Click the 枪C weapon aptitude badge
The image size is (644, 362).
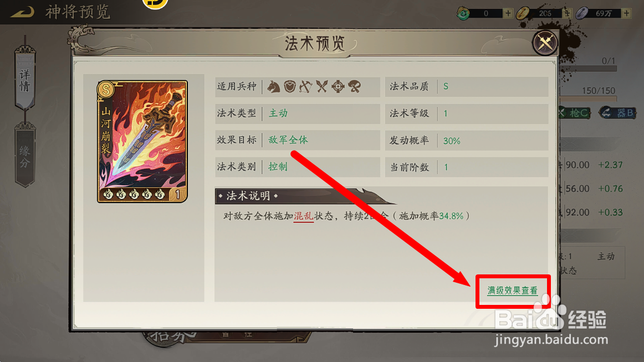[575, 113]
